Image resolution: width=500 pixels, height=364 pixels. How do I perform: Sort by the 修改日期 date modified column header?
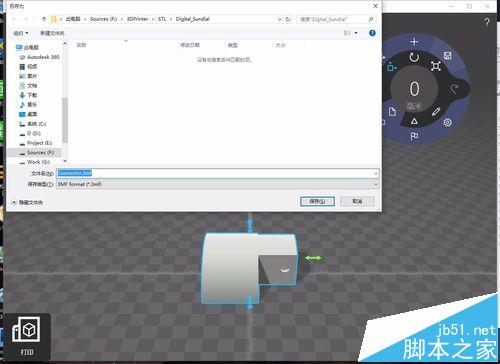pyautogui.click(x=190, y=45)
